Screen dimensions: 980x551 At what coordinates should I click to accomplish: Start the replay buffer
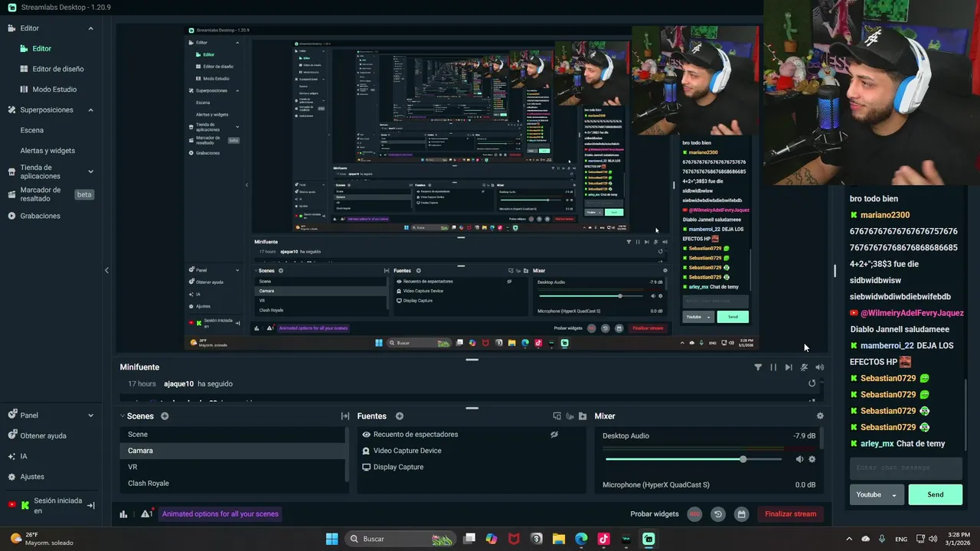click(718, 514)
